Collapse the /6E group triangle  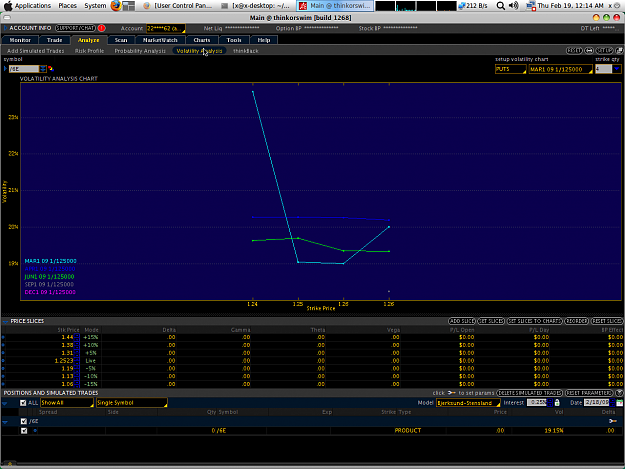click(x=5, y=422)
